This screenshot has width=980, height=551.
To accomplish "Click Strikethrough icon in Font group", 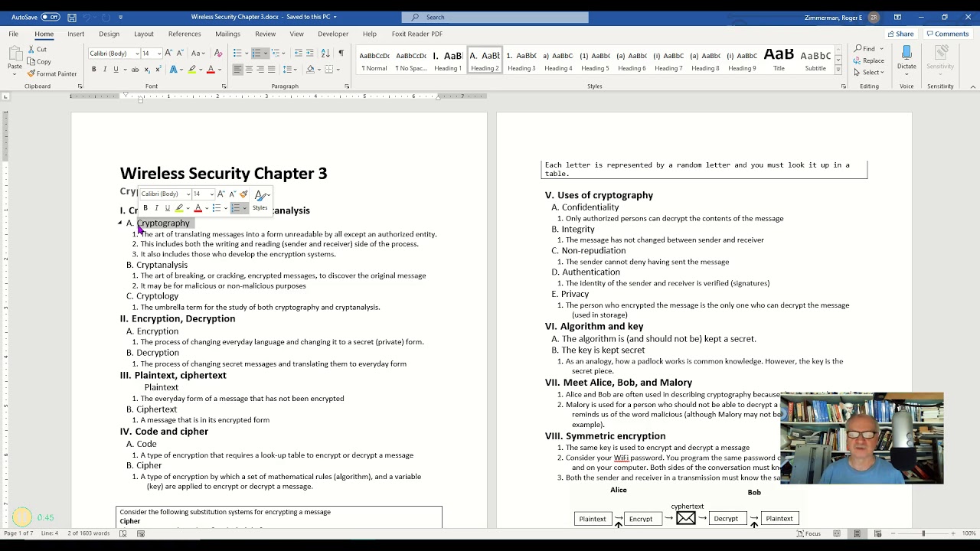I will [135, 69].
